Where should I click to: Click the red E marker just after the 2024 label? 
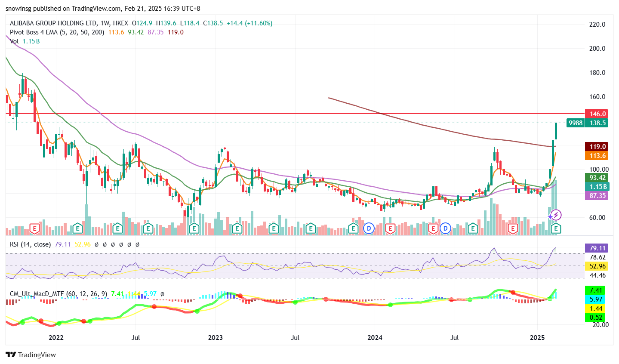click(x=390, y=228)
